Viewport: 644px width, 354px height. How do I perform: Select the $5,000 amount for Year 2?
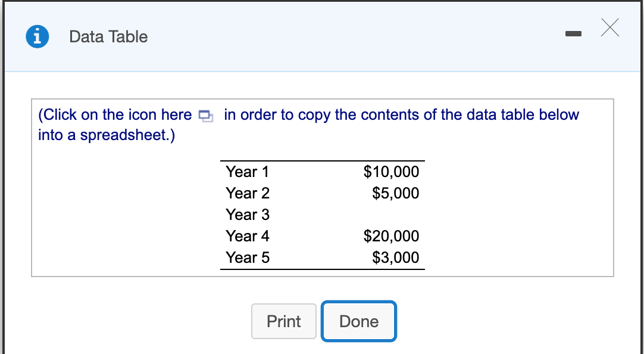(x=395, y=193)
